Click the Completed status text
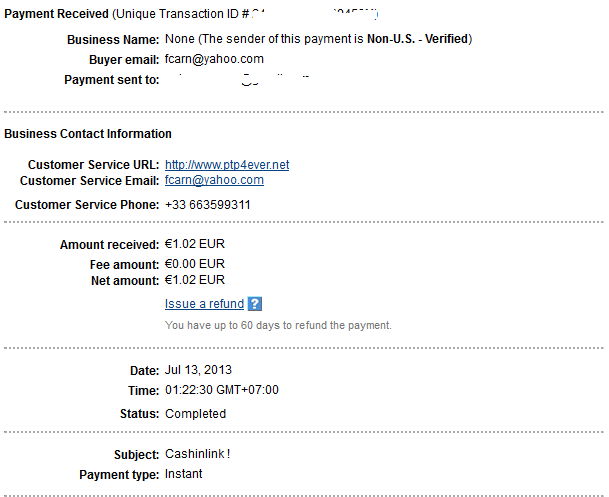 click(x=195, y=414)
